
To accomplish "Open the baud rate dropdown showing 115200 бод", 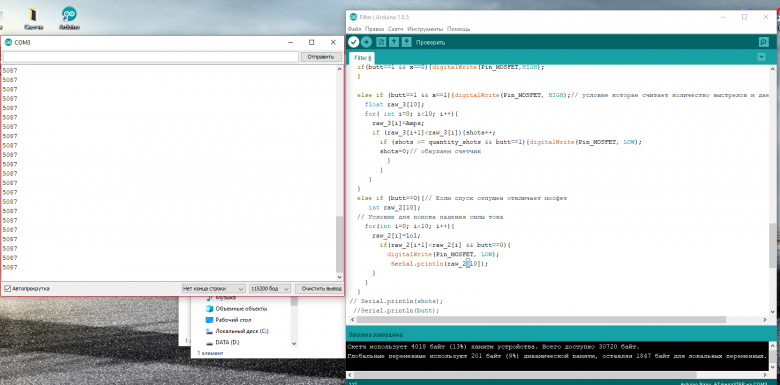I will click(270, 289).
